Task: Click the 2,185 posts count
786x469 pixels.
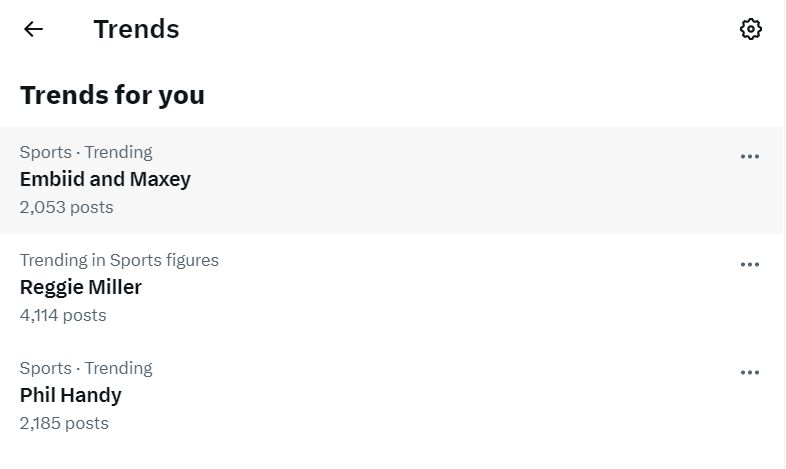Action: coord(64,424)
